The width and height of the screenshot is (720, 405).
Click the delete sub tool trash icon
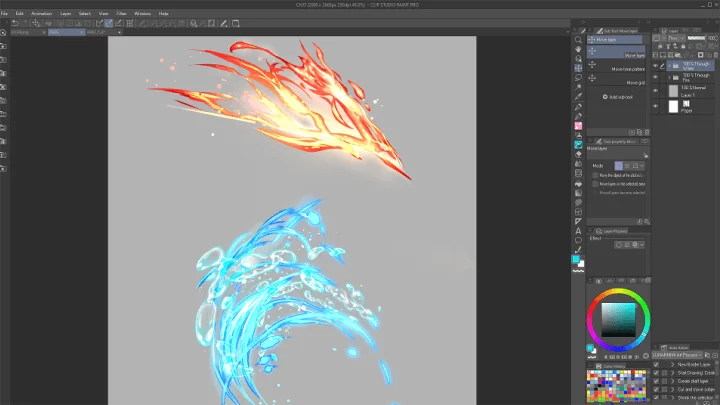[x=647, y=132]
